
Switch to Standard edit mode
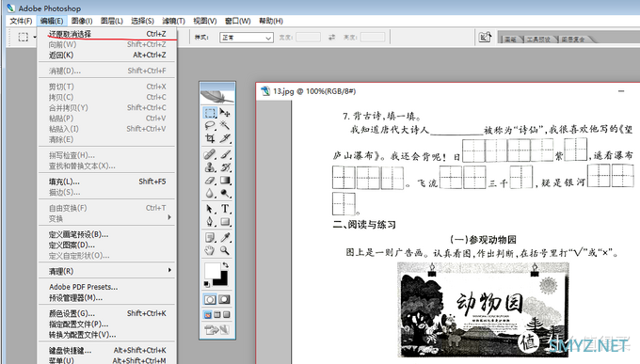click(210, 299)
